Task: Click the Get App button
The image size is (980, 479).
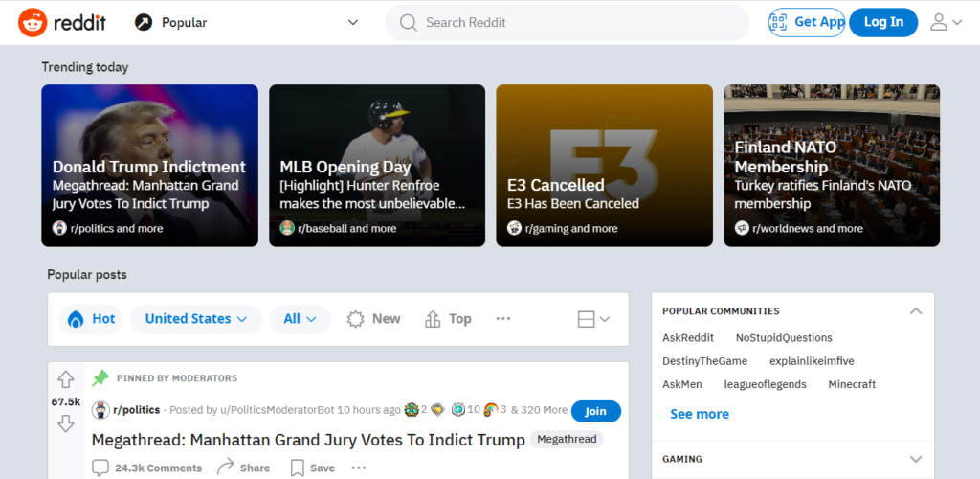Action: pos(807,22)
